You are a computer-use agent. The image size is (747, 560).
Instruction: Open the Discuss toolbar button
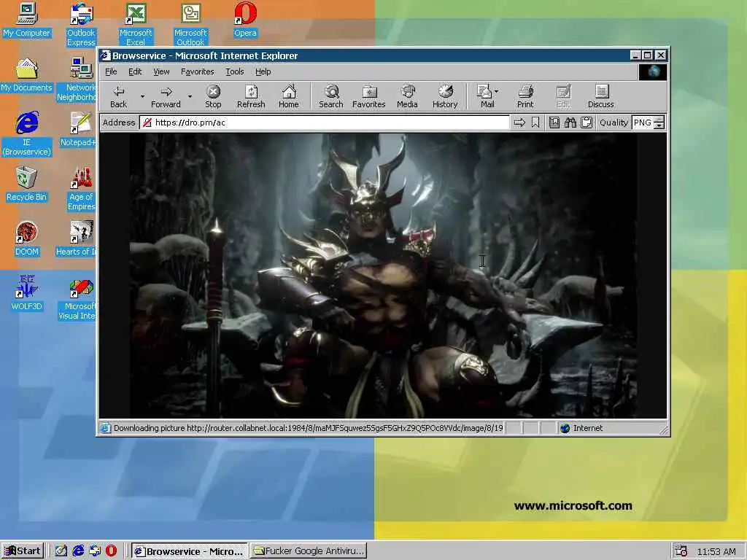click(601, 97)
